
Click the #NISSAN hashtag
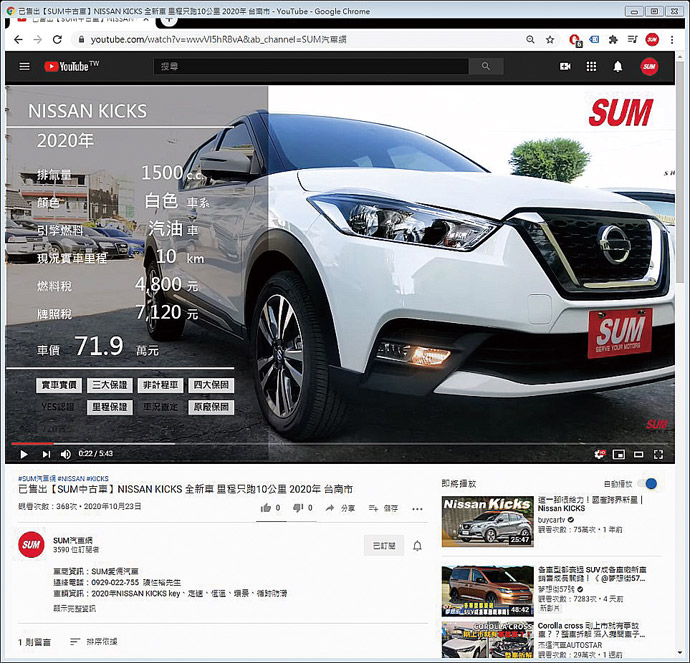click(71, 478)
